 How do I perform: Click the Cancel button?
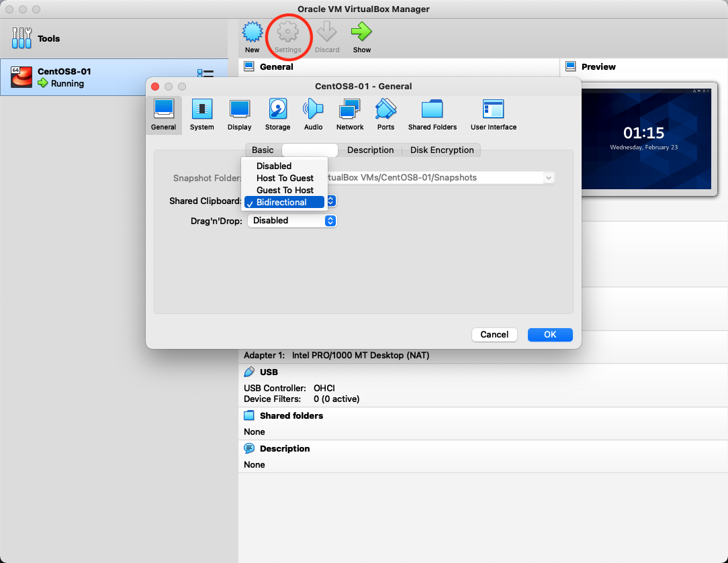tap(494, 335)
